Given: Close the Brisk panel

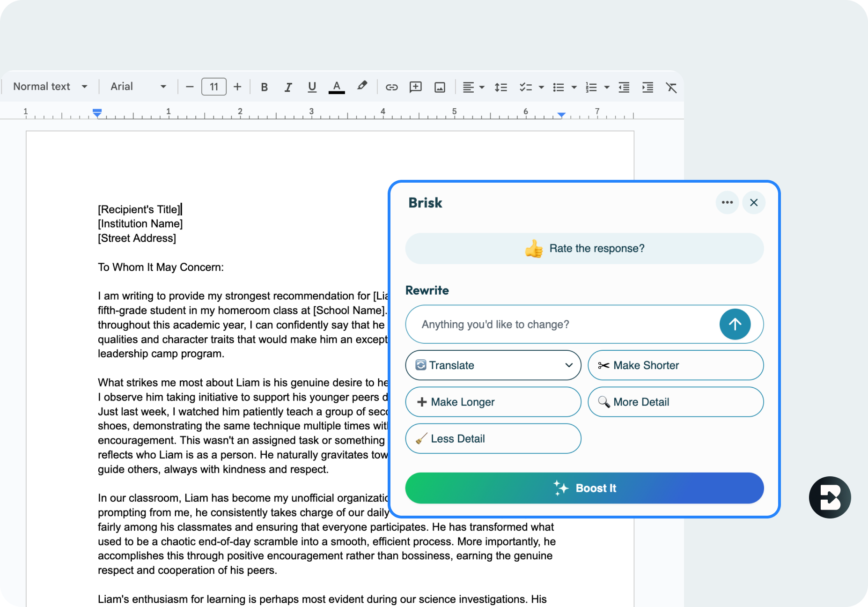Looking at the screenshot, I should pyautogui.click(x=754, y=202).
